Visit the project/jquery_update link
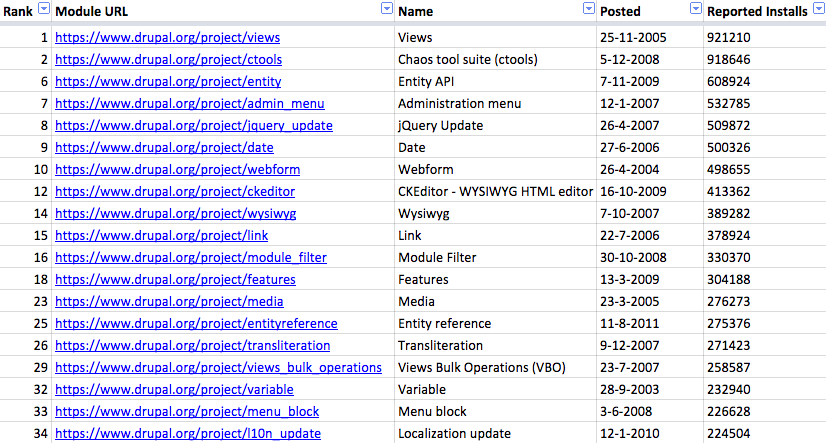The image size is (826, 443). (x=194, y=126)
